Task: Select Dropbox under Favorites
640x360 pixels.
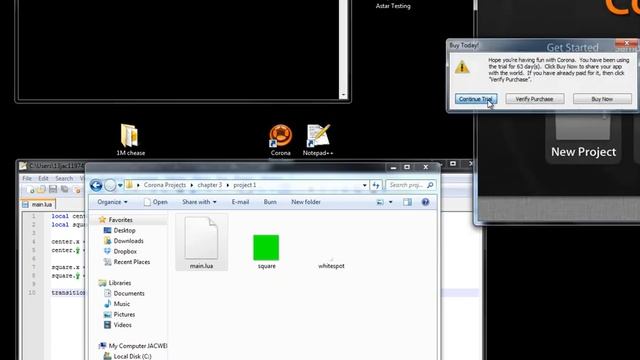Action: (120, 251)
